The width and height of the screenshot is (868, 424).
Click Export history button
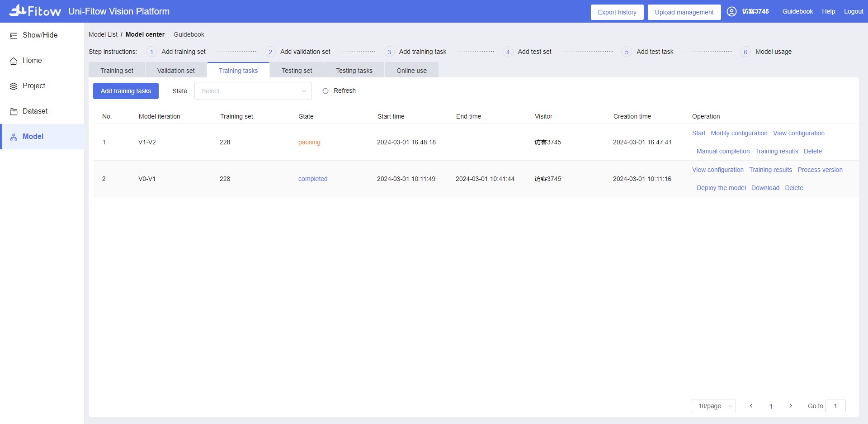click(x=617, y=12)
